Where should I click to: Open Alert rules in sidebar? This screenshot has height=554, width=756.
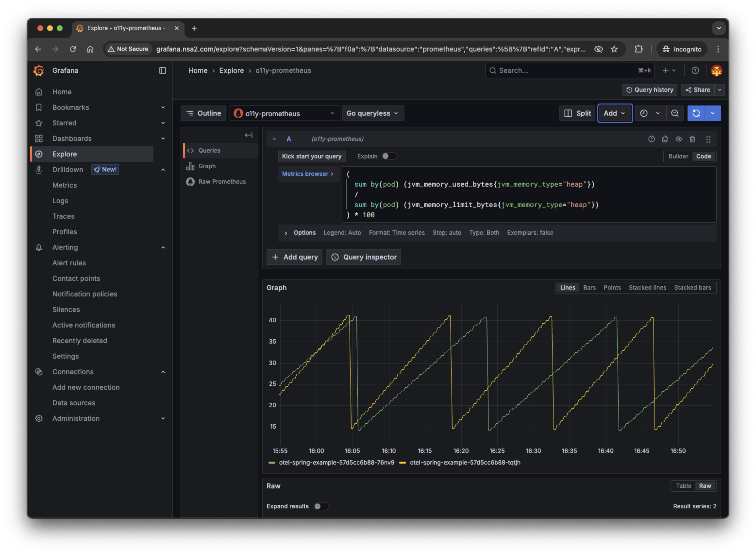(x=69, y=263)
